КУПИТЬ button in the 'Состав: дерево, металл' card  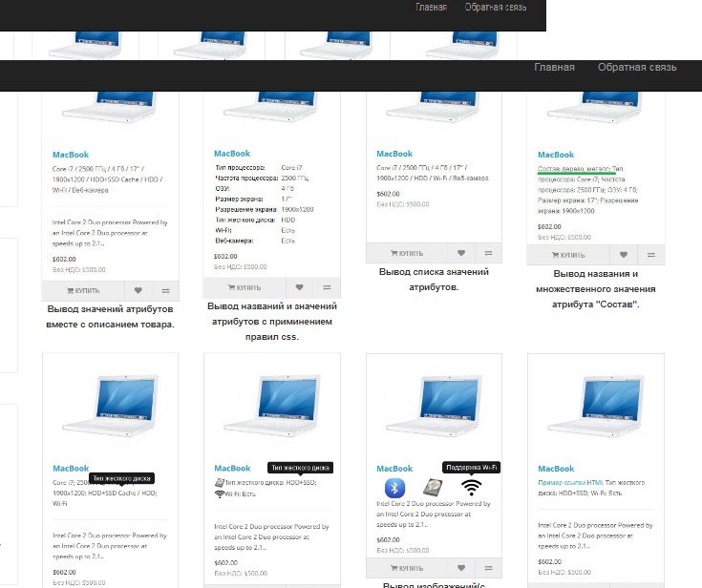pyautogui.click(x=568, y=255)
